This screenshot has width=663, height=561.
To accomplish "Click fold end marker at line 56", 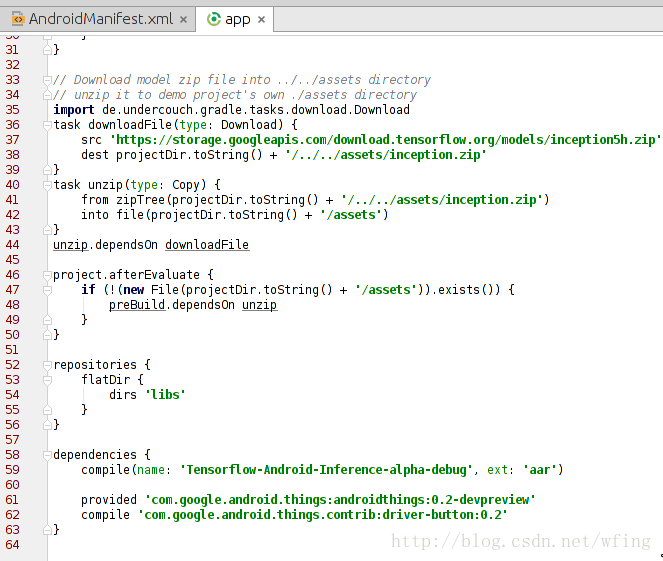I will tap(47, 425).
